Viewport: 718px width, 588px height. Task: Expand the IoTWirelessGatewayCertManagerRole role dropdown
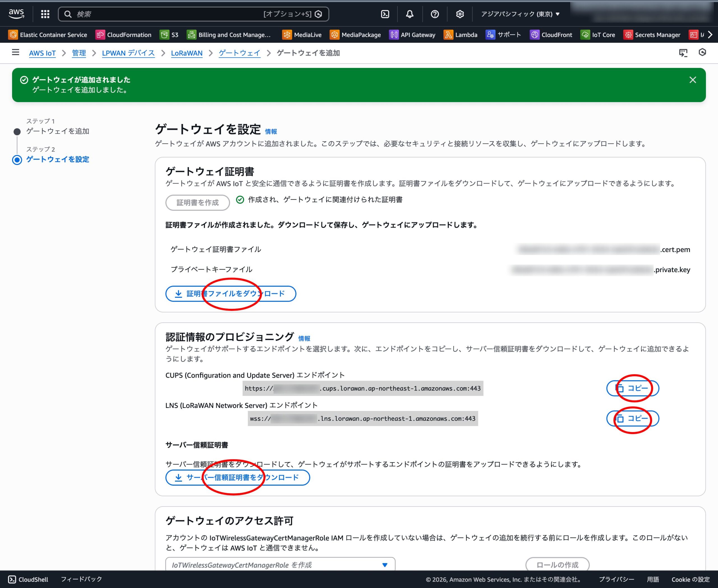[x=385, y=565]
